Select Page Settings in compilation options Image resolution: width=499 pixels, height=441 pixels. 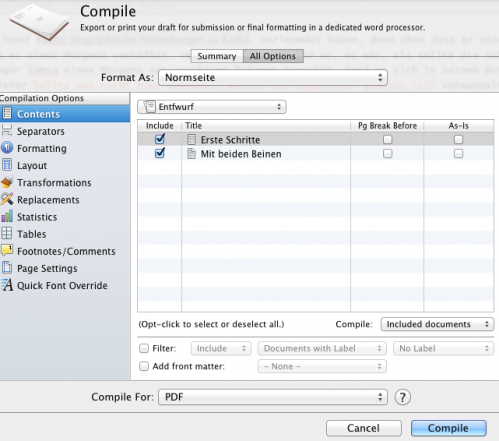tap(65, 268)
